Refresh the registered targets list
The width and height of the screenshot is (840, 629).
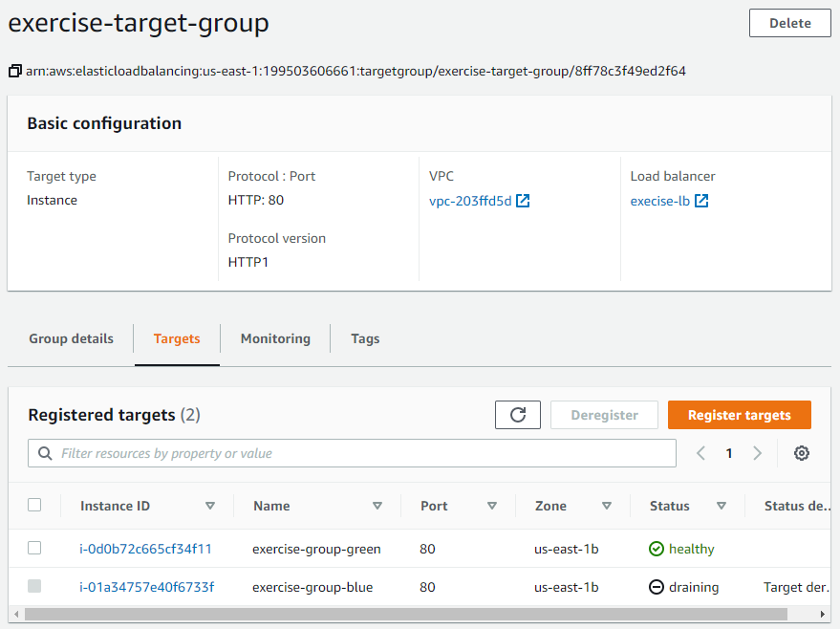[x=518, y=415]
